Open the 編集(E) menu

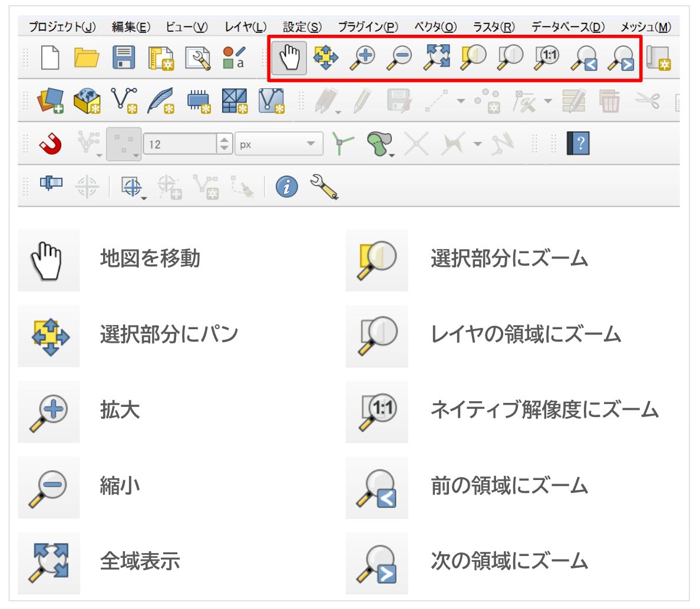[131, 27]
